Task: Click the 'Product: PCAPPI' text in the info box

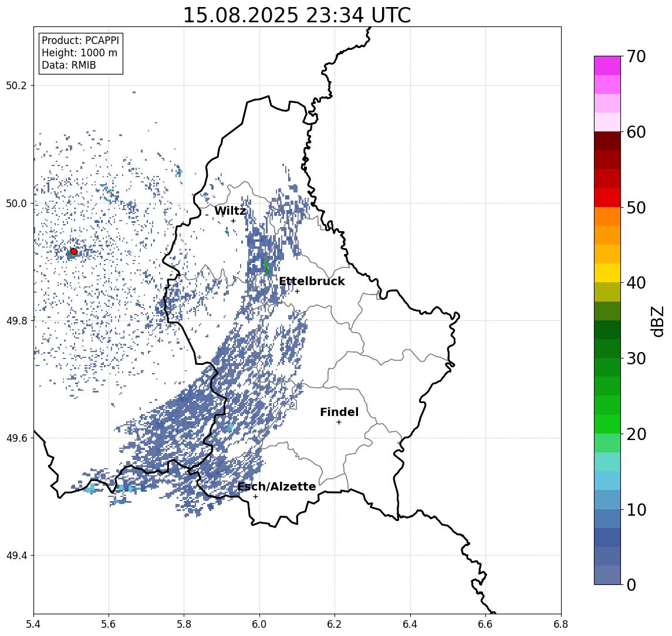Action: [x=80, y=40]
